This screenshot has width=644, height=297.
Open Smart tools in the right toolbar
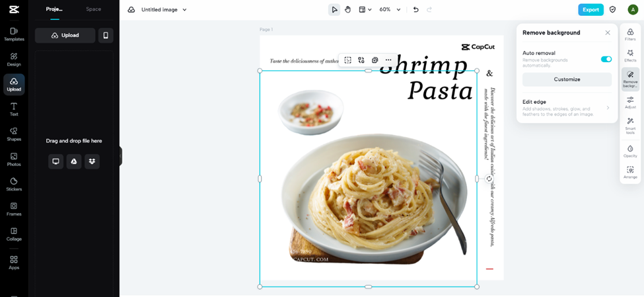click(x=630, y=126)
